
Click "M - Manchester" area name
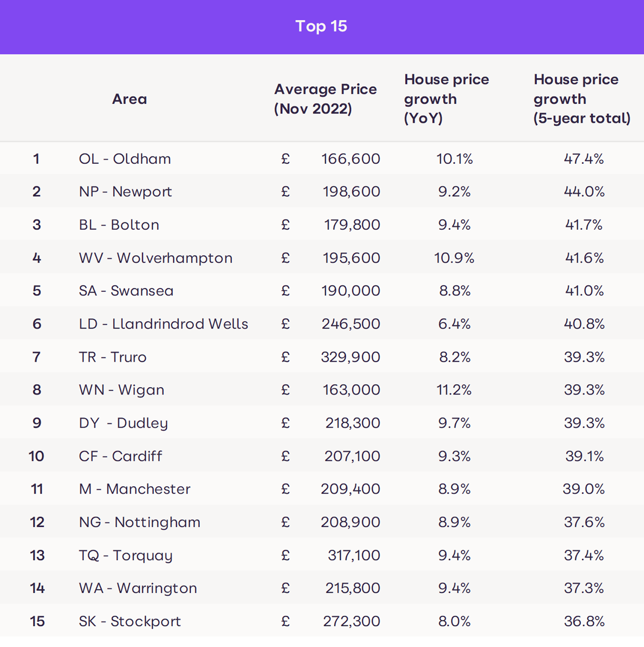[x=135, y=489]
